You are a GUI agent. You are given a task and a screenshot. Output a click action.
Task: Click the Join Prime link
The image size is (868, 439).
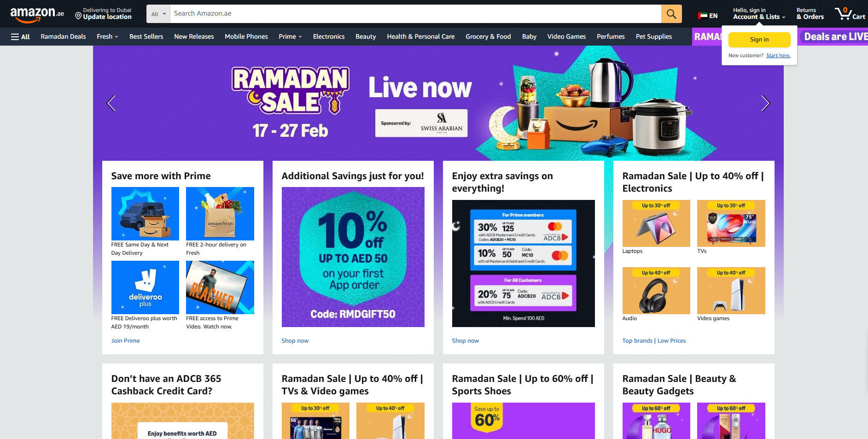[125, 341]
